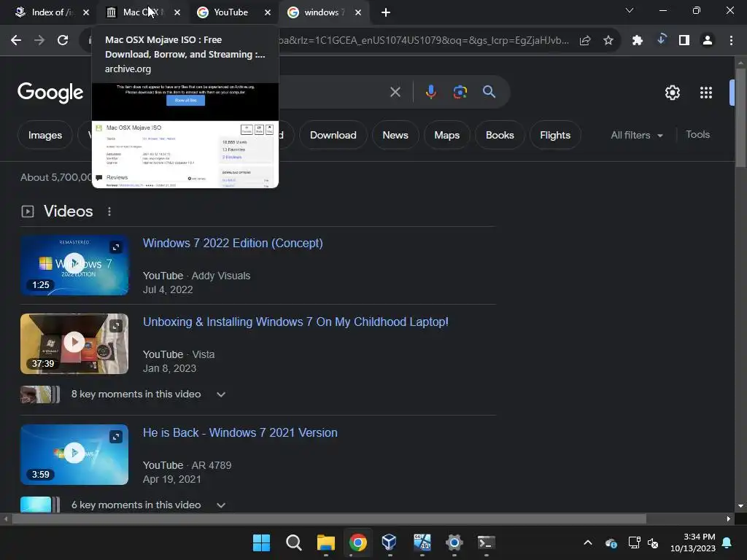The image size is (747, 560).
Task: Play preview of He is Back video
Action: coord(74,453)
